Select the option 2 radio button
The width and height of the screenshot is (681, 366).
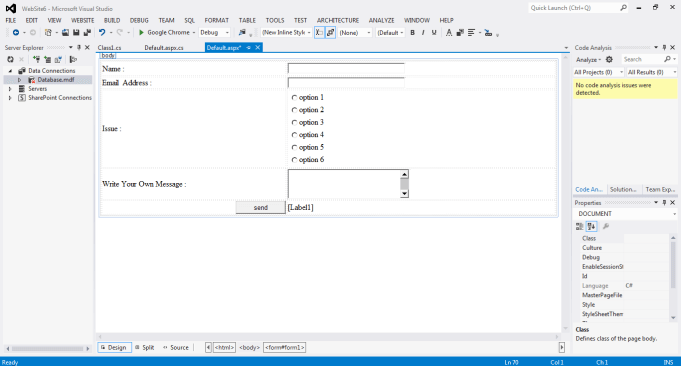click(294, 110)
